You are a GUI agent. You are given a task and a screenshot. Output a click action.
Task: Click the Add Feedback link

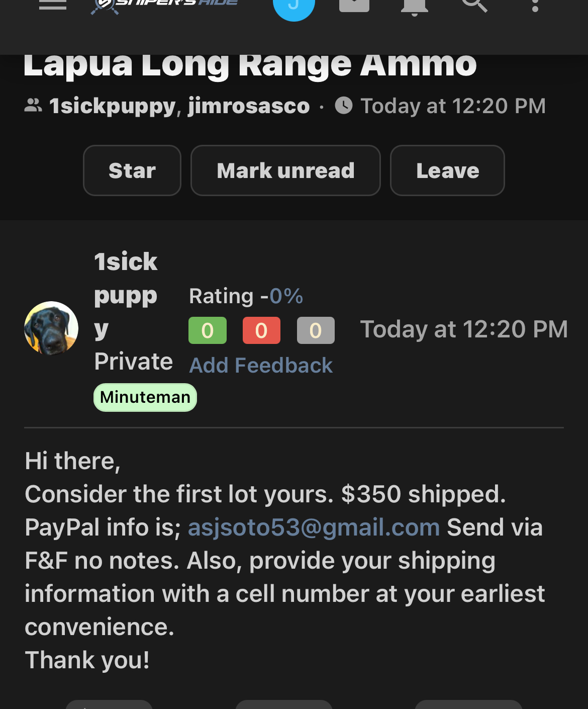coord(261,366)
